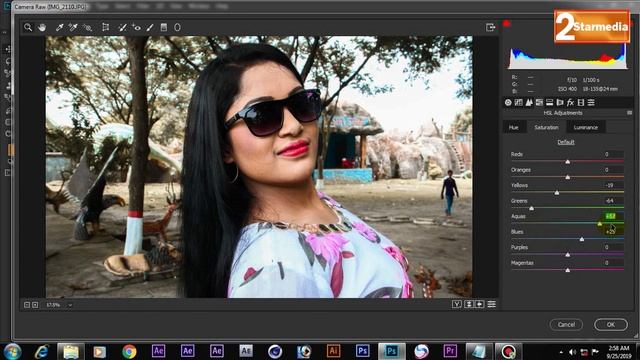
Task: Click the Oranges slider handle
Action: click(x=568, y=178)
